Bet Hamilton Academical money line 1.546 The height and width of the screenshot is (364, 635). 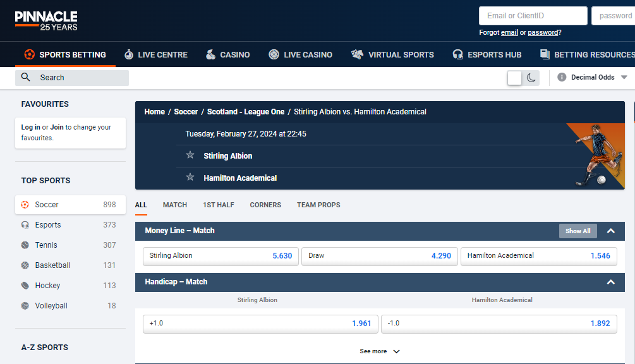pyautogui.click(x=539, y=256)
